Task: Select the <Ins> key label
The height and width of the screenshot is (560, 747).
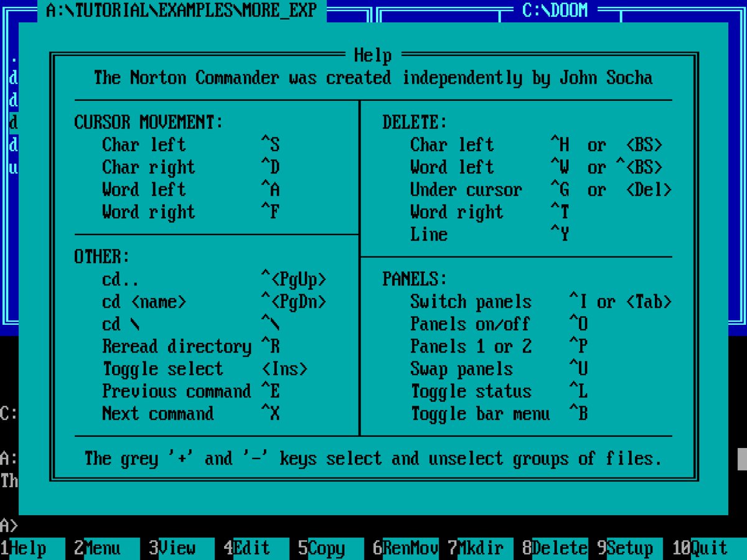Action: tap(284, 369)
